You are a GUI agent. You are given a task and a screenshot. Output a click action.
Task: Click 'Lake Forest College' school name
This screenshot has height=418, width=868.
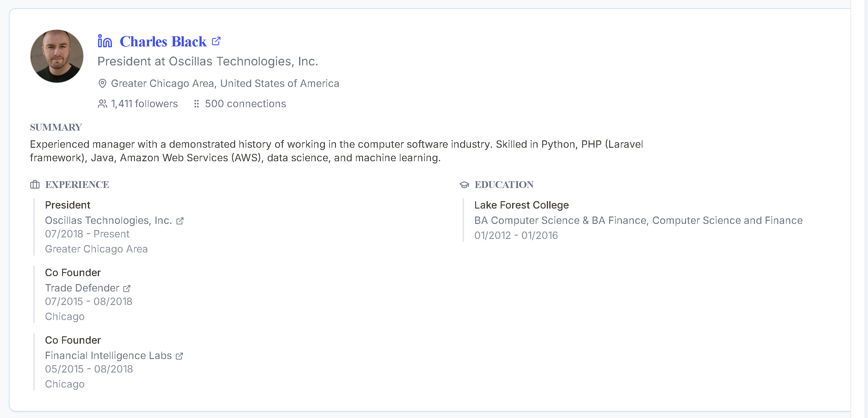[x=522, y=205]
